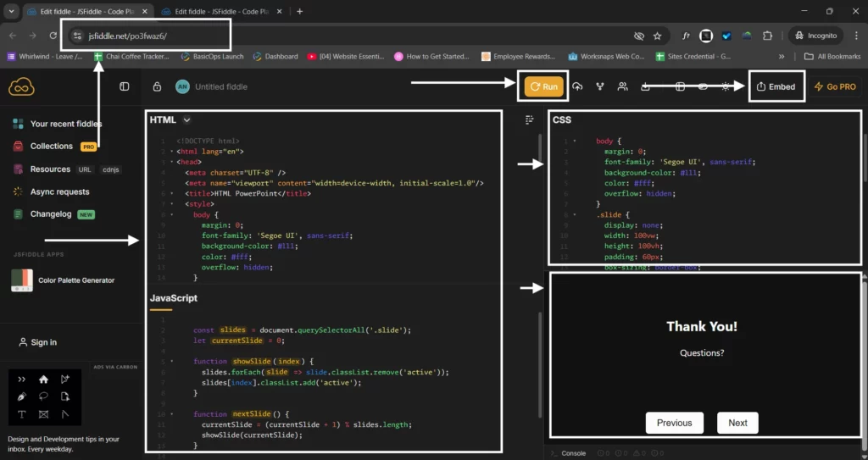The image size is (868, 460).
Task: Click the Save cloud upload icon
Action: [578, 86]
